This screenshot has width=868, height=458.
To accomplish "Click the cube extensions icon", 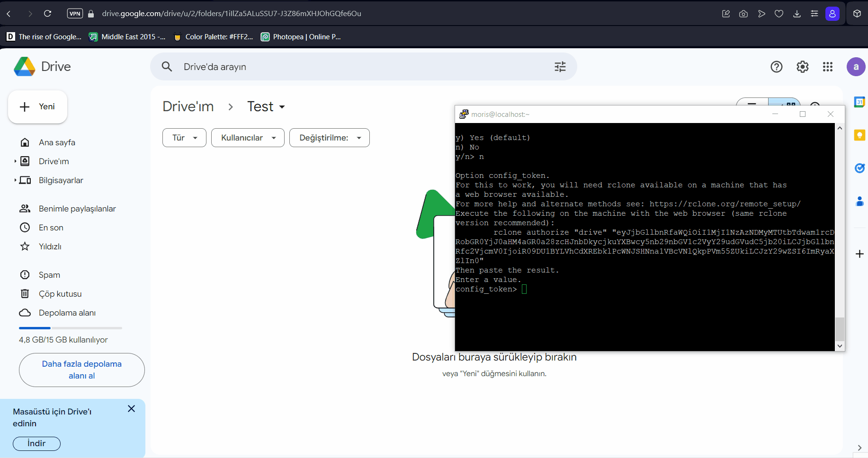I will (x=857, y=14).
